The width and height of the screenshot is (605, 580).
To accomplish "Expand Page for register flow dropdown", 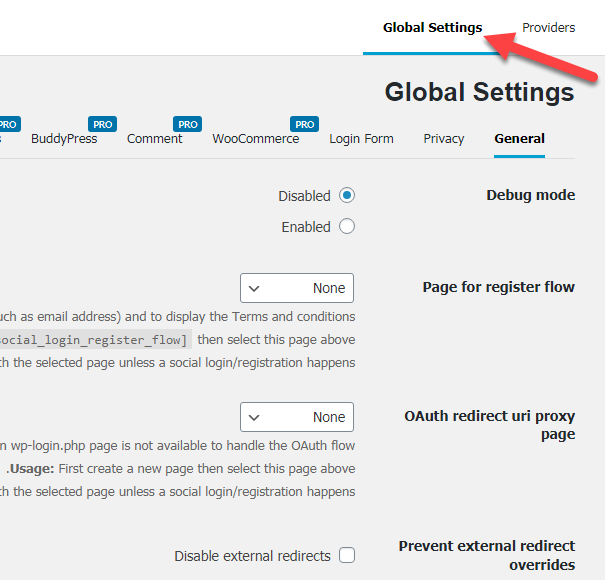I will [297, 288].
